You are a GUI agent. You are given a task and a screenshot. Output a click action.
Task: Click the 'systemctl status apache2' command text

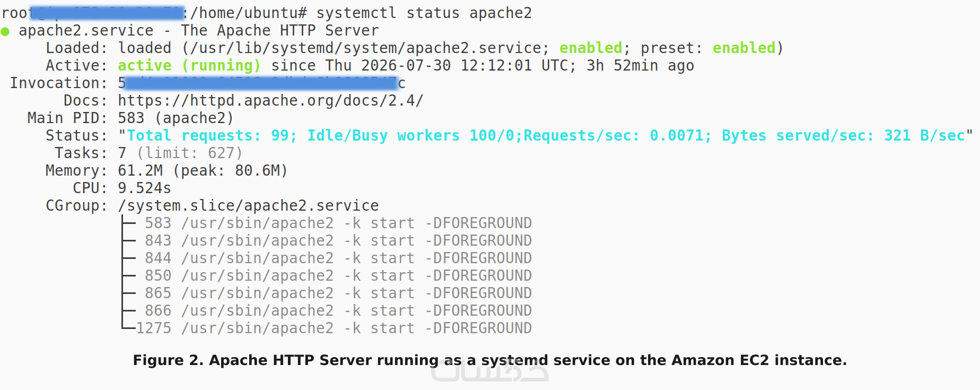[424, 13]
